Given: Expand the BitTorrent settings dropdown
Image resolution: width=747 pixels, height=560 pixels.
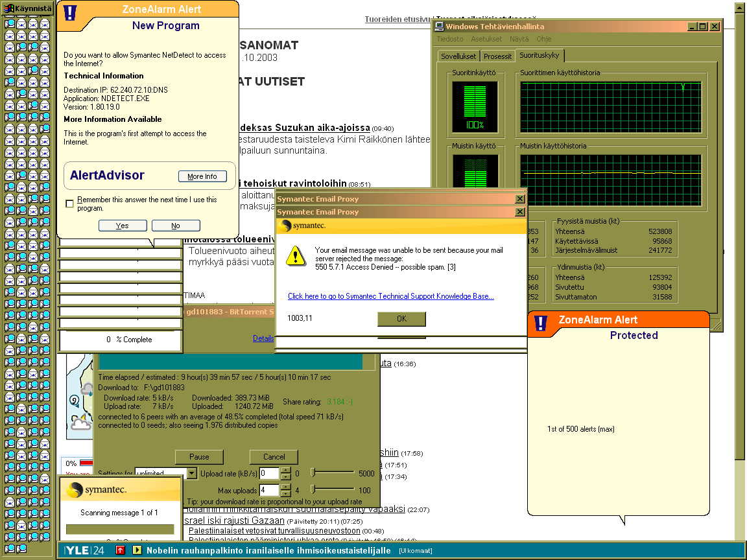Looking at the screenshot, I should [191, 473].
